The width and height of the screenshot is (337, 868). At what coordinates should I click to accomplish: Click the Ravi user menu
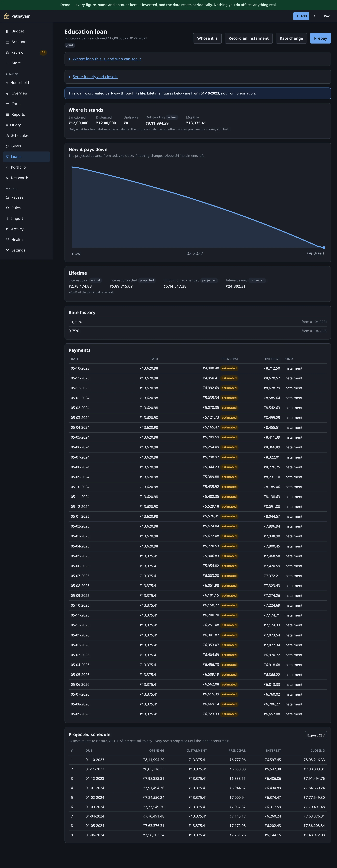point(327,16)
